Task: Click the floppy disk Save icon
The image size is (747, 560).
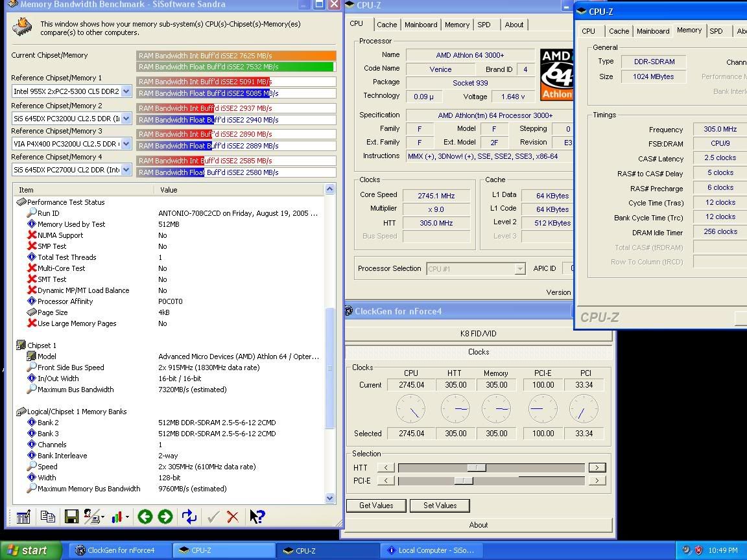Action: (71, 517)
